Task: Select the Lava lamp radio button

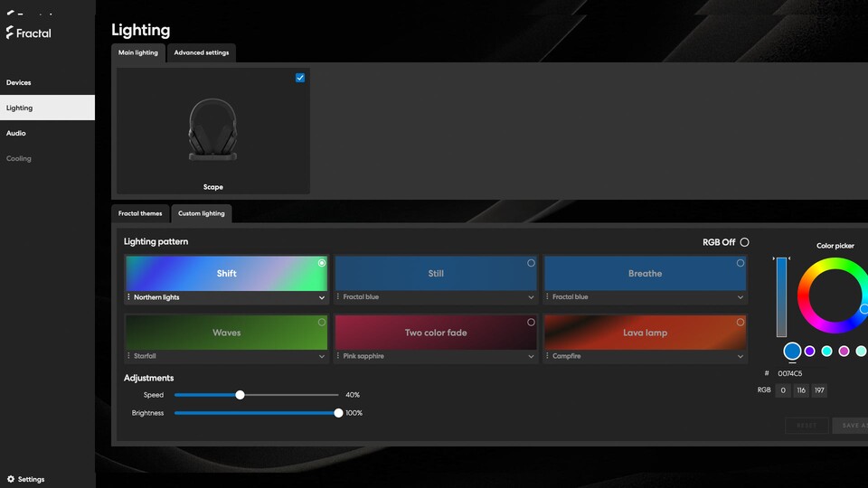Action: click(741, 322)
